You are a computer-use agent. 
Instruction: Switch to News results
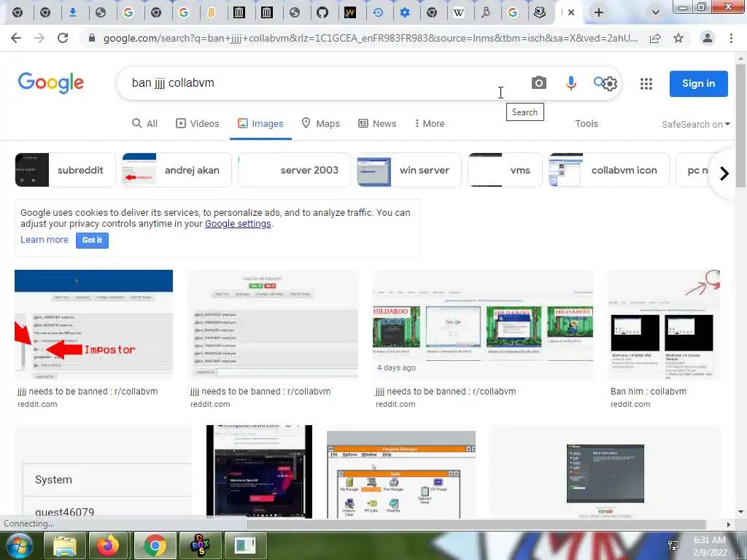coord(377,123)
